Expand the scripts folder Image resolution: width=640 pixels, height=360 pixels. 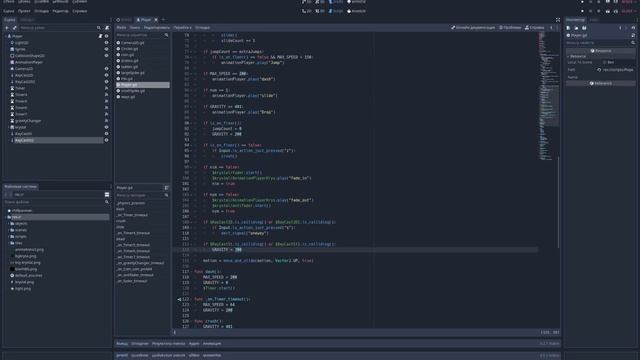pos(9,237)
